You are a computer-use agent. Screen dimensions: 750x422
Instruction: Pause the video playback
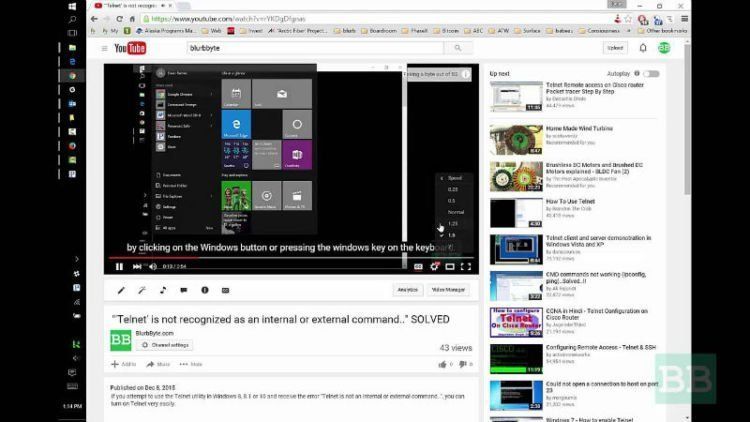[x=119, y=267]
